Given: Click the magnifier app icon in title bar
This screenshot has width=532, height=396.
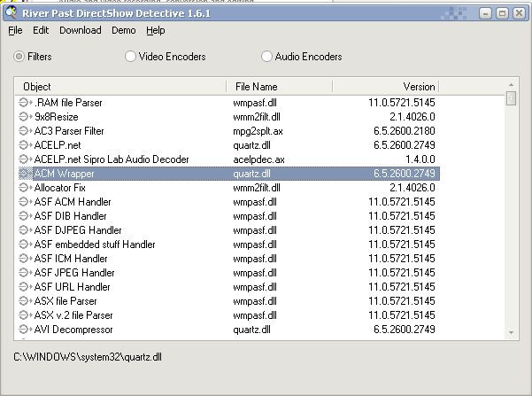Looking at the screenshot, I should 12,12.
